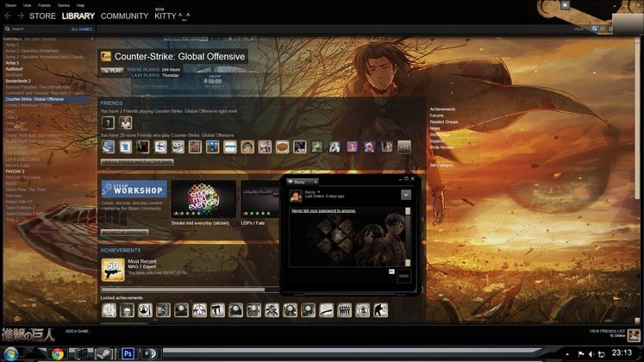Click the PLAY button for Counter-Strike
The image size is (644, 362).
coord(112,71)
